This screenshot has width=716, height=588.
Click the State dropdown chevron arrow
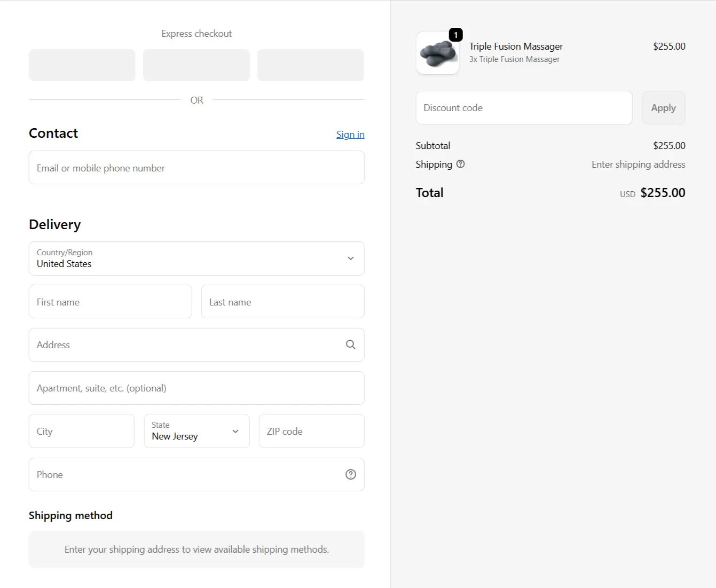235,431
